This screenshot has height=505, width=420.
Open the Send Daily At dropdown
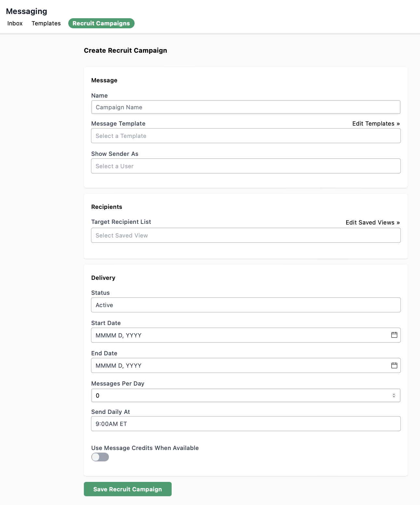click(246, 424)
